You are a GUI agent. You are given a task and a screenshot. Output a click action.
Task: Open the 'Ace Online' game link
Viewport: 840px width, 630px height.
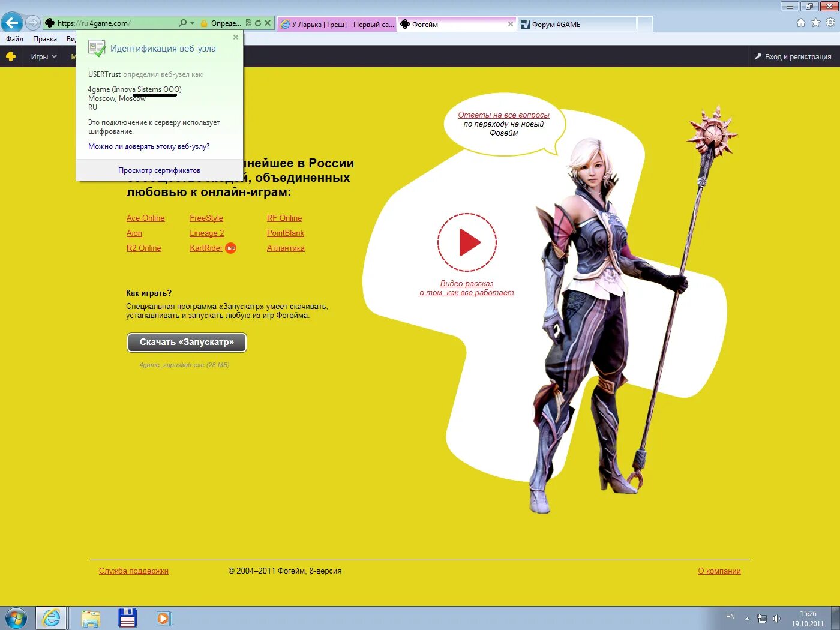145,218
